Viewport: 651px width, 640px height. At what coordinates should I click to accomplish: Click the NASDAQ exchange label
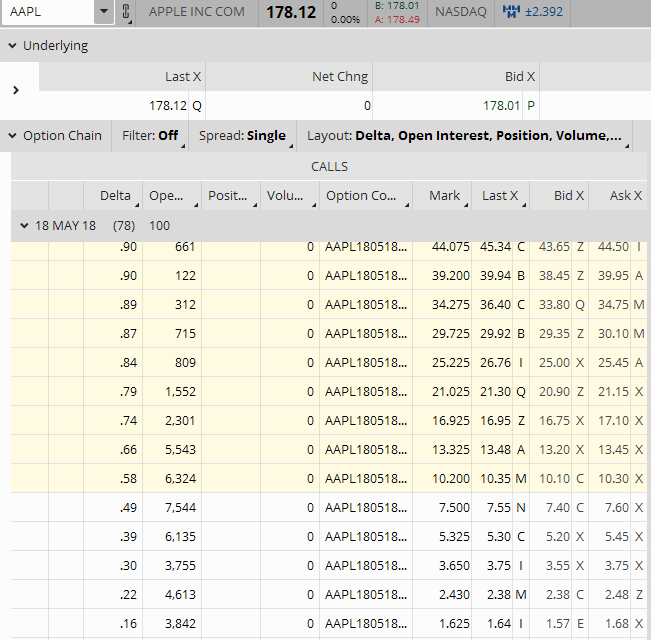pos(461,12)
